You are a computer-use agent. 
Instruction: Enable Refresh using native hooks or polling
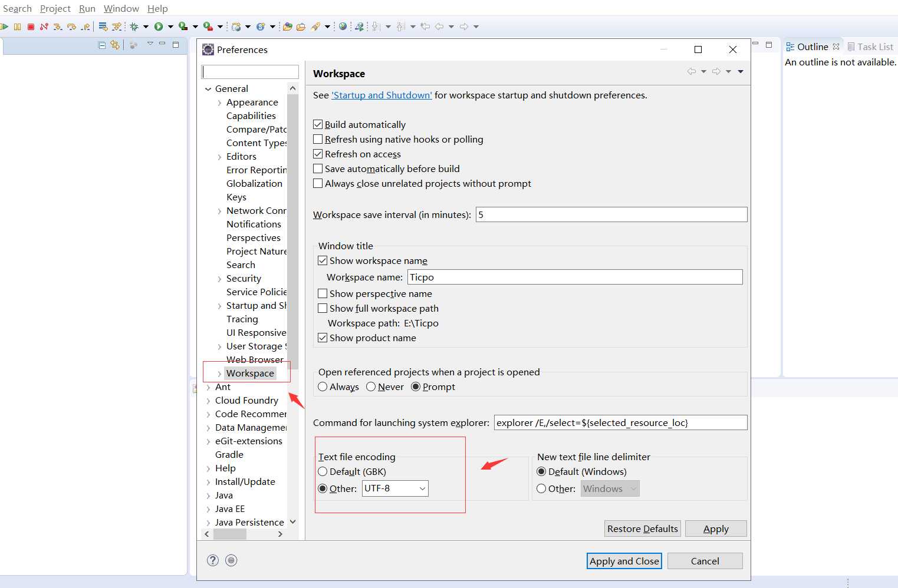[318, 139]
